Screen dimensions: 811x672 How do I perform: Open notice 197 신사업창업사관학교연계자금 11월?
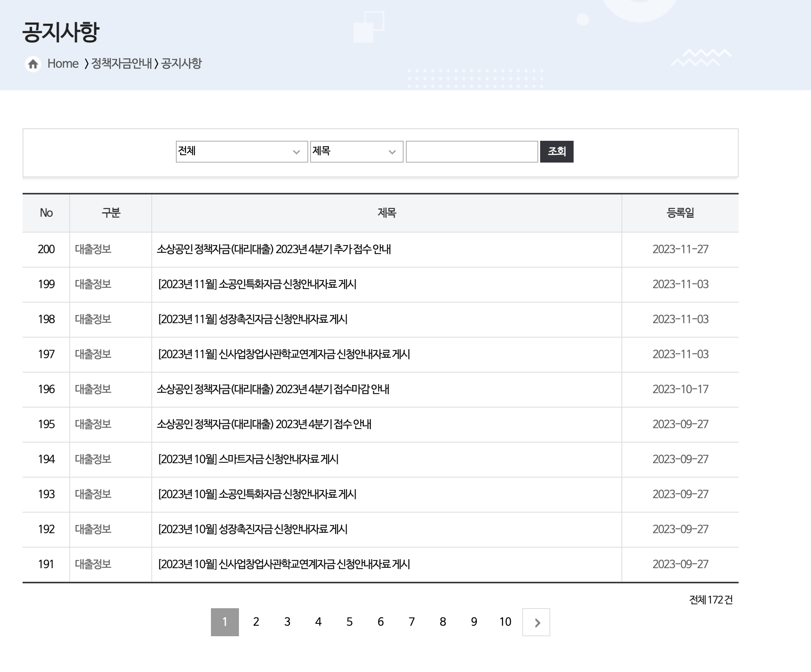click(x=284, y=354)
